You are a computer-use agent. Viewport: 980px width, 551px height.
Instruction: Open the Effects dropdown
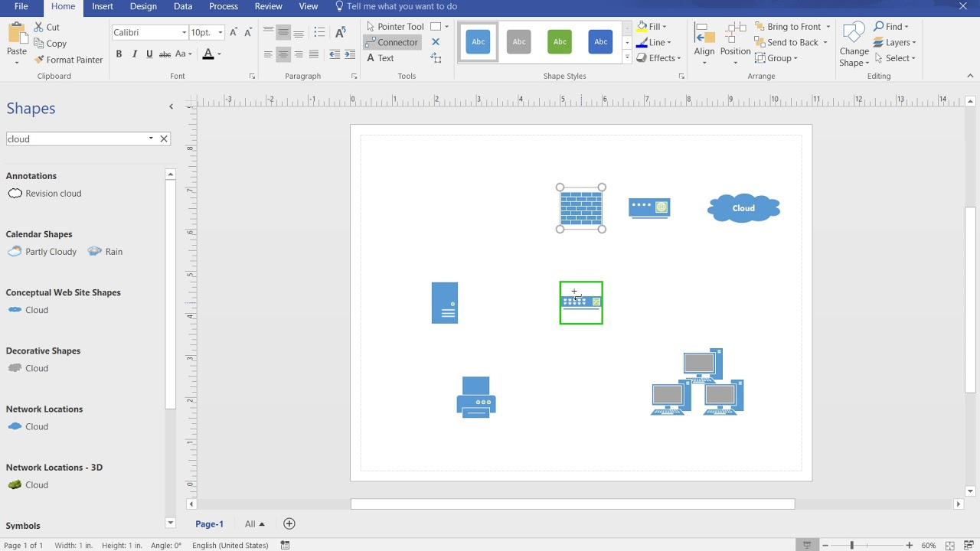[658, 58]
